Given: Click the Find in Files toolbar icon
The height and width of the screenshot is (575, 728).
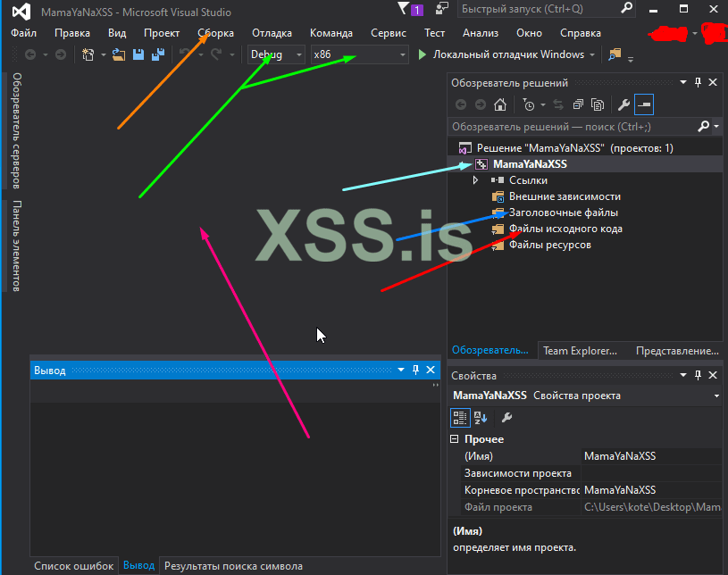Looking at the screenshot, I should (615, 54).
